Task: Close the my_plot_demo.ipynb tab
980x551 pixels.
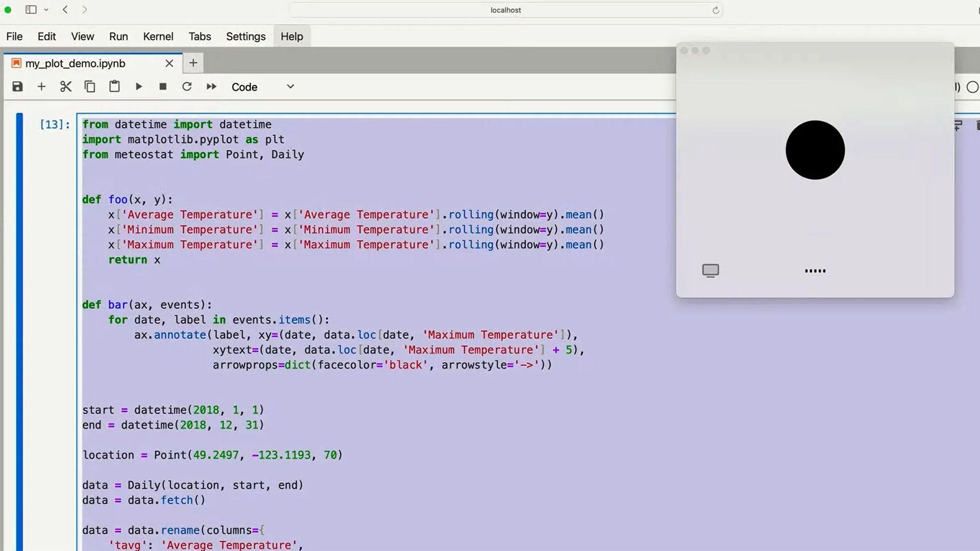Action: [x=169, y=63]
